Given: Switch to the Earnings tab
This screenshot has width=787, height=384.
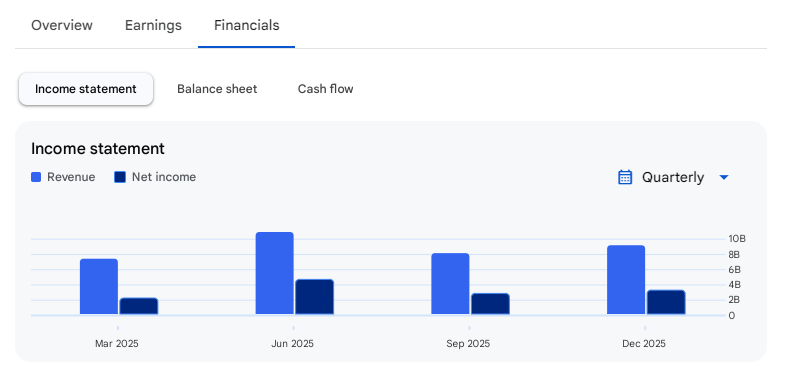Looking at the screenshot, I should click(x=153, y=25).
